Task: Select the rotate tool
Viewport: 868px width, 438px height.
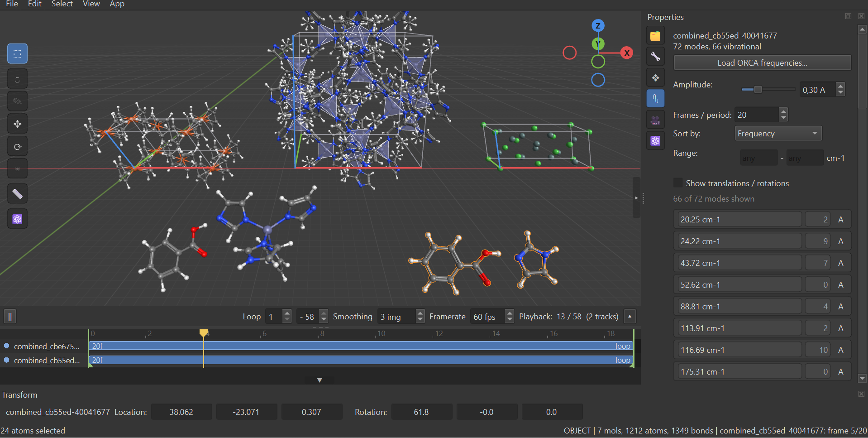Action: pyautogui.click(x=17, y=146)
